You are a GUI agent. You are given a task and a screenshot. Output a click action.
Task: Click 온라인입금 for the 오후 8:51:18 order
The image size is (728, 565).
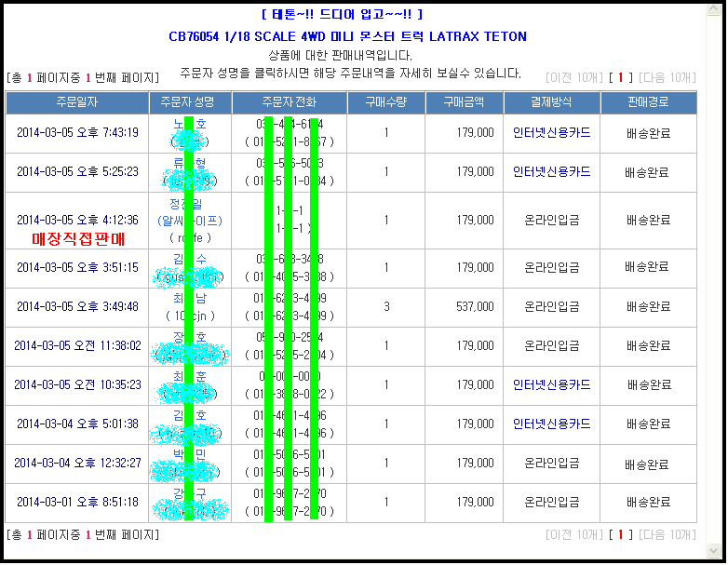click(551, 503)
